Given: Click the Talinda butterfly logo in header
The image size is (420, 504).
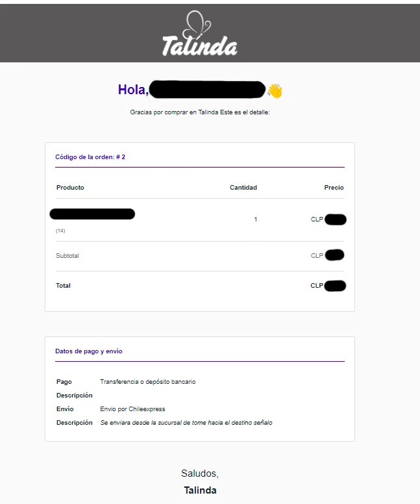Looking at the screenshot, I should point(199,33).
